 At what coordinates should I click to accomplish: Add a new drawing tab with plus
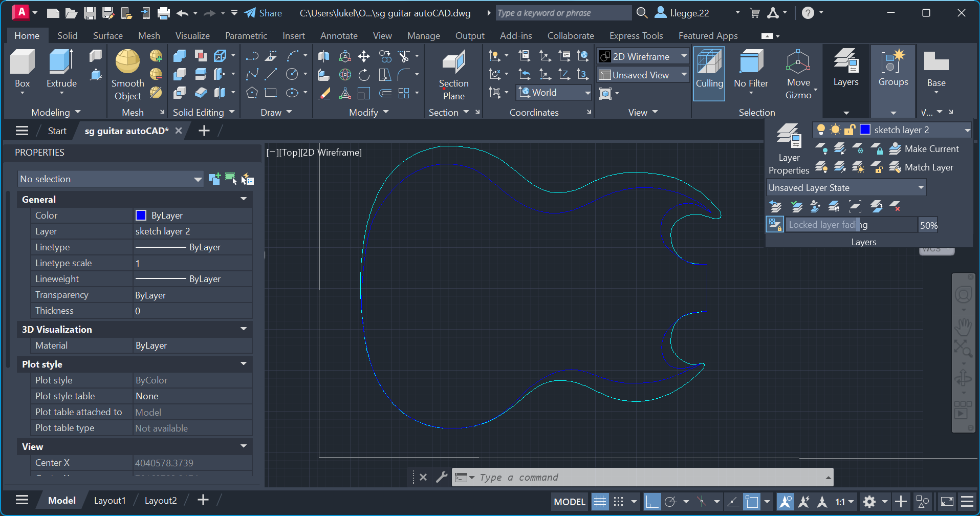click(204, 131)
